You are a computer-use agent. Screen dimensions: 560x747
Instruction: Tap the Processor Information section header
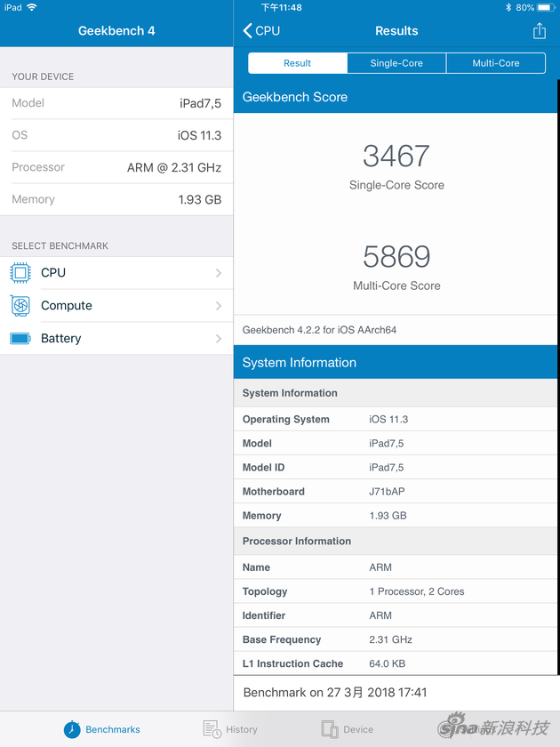(x=396, y=542)
